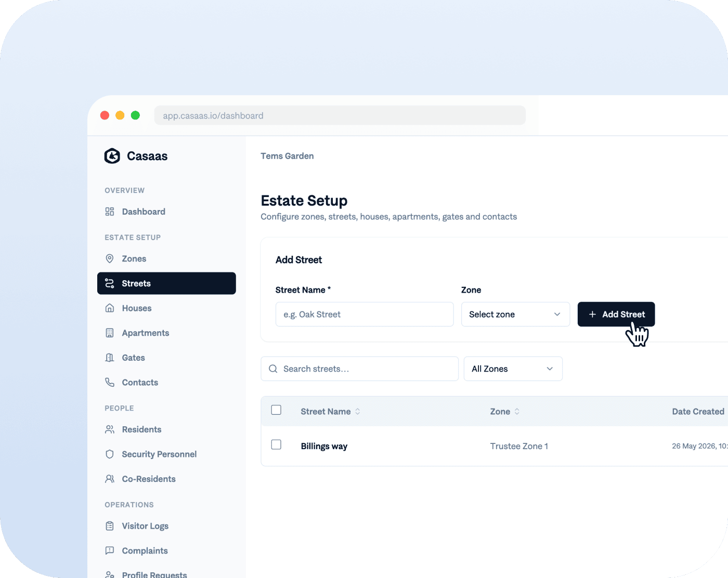The width and height of the screenshot is (728, 578).
Task: Open Security Personnel page
Action: [166, 454]
